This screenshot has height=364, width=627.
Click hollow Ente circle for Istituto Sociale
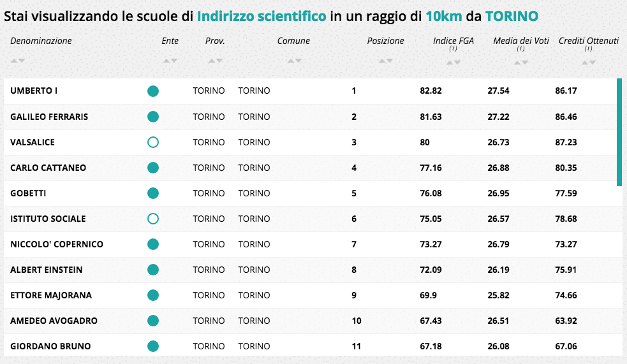point(153,219)
